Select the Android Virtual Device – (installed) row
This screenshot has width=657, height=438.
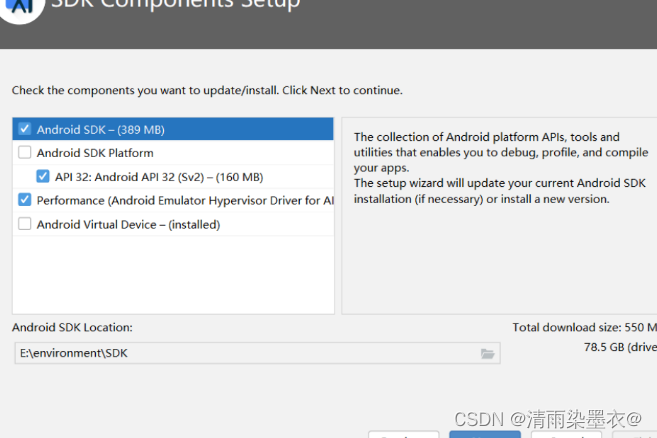(x=173, y=225)
